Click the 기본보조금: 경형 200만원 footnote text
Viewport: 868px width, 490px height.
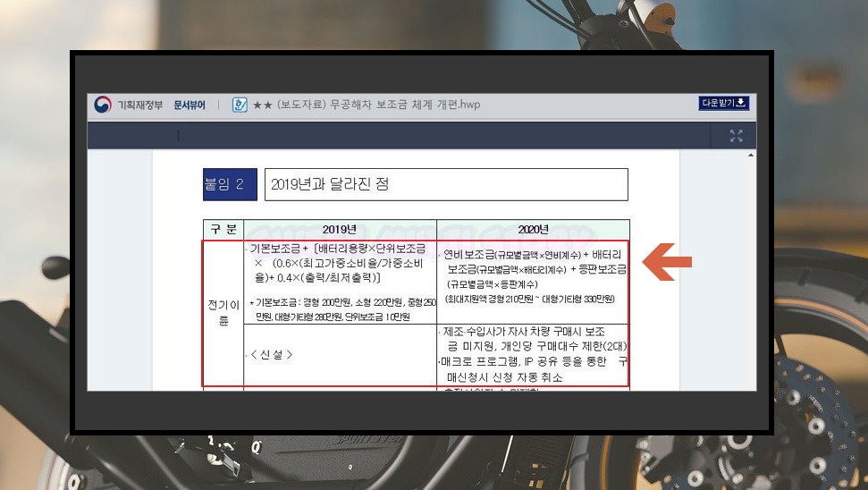tap(342, 309)
